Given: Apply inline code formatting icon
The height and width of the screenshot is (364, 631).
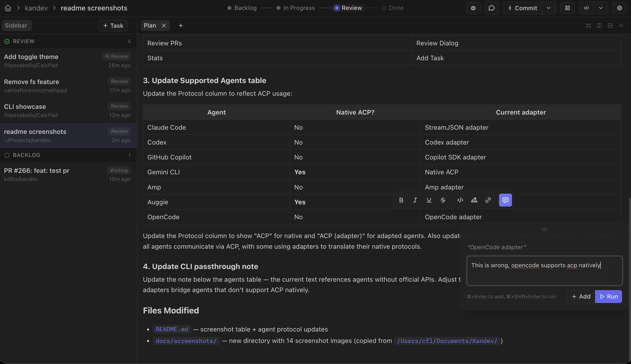Looking at the screenshot, I should (x=460, y=200).
